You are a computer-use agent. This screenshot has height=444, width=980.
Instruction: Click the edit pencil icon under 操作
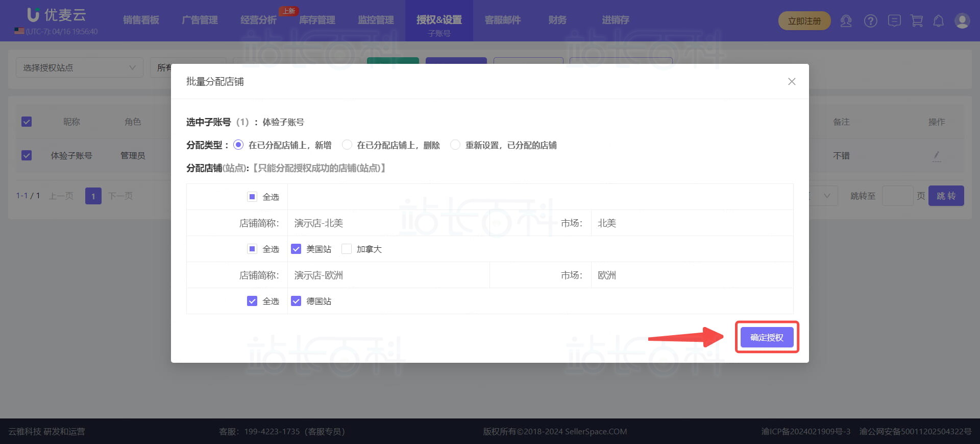pos(936,155)
